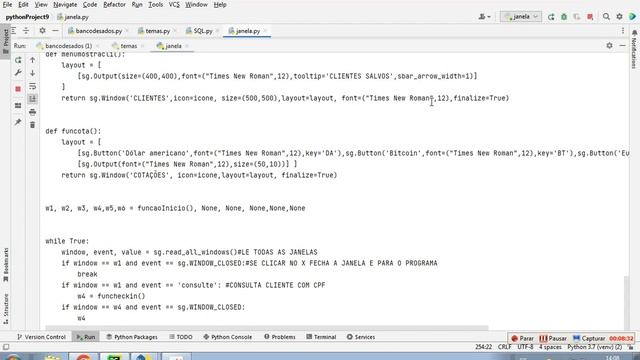The width and height of the screenshot is (640, 360).
Task: Open the Window menu
Action: pos(196,5)
